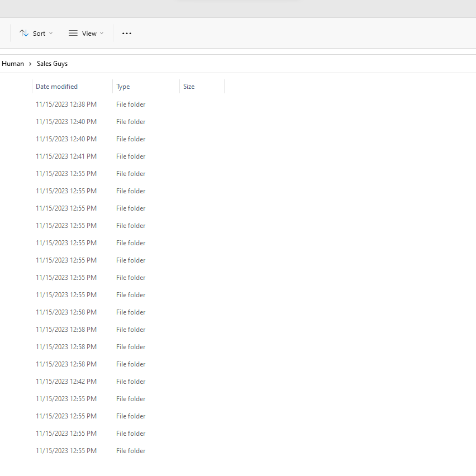Click empty address bar area to edit path

[279, 64]
